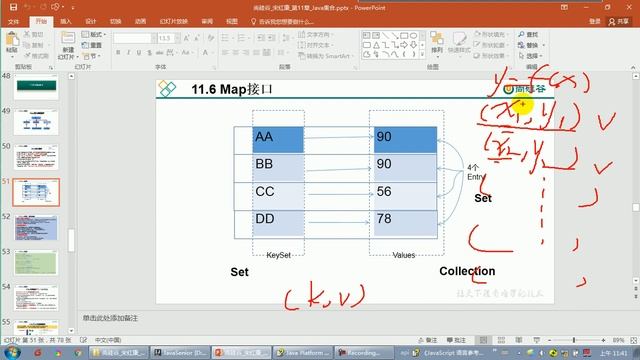Viewport: 640px width, 360px height.
Task: Align text right in paragraph group
Action: coord(246,53)
